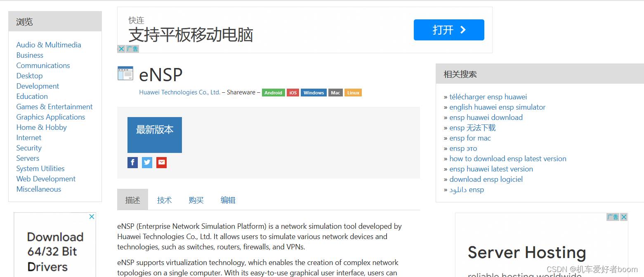
Task: Click the 相关搜索 panel heading
Action: pos(460,74)
